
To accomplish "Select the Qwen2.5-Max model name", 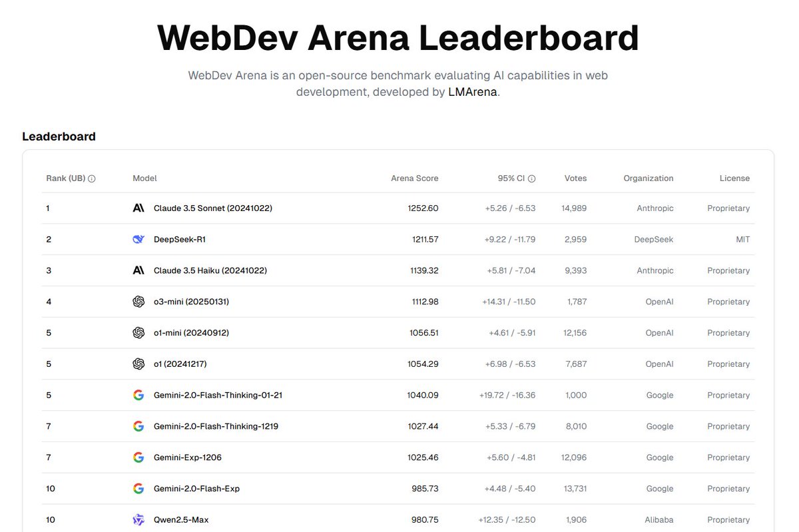I will (181, 520).
